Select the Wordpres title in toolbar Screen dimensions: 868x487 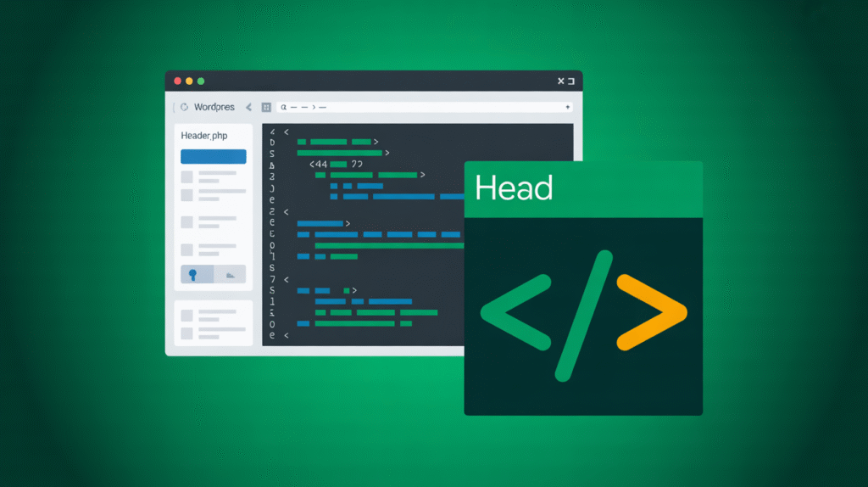pyautogui.click(x=214, y=108)
